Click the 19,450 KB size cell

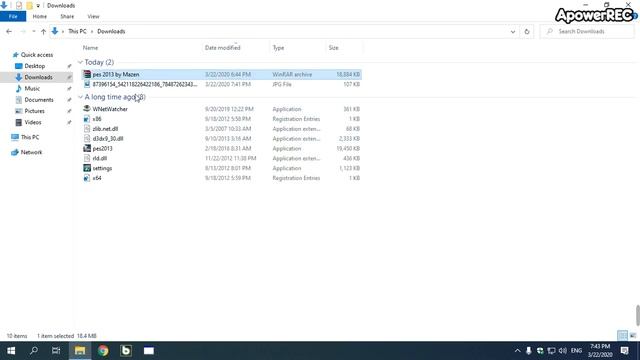(348, 148)
